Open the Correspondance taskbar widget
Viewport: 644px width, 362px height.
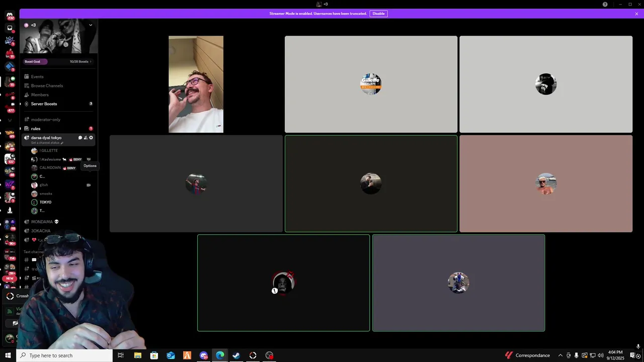528,355
